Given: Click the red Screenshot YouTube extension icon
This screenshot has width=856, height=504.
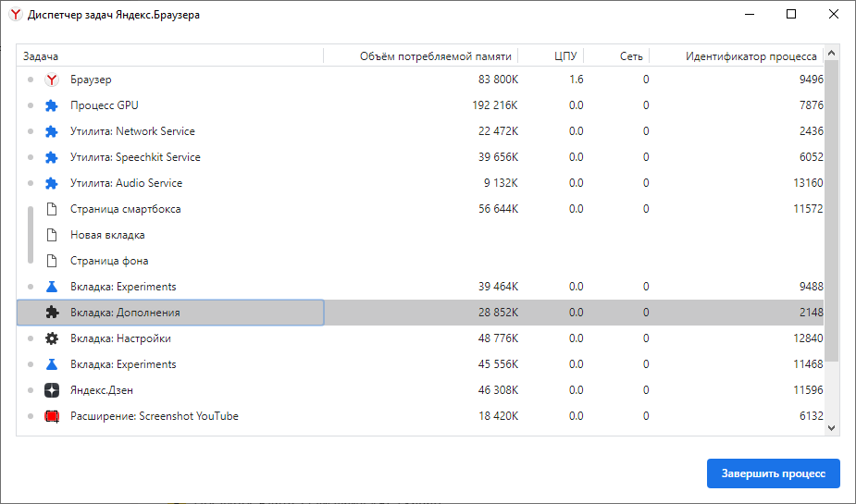Looking at the screenshot, I should [52, 416].
